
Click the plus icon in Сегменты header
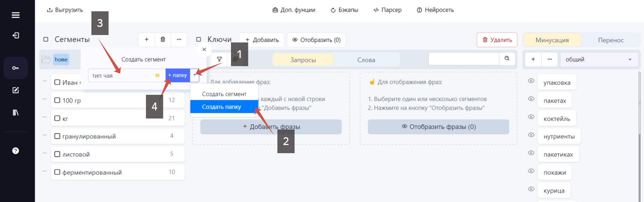click(147, 40)
